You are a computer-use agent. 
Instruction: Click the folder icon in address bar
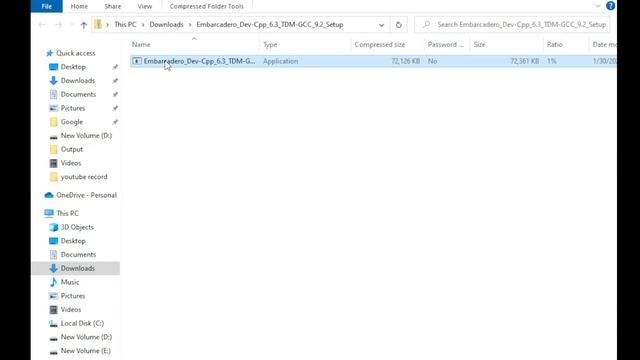click(98, 24)
